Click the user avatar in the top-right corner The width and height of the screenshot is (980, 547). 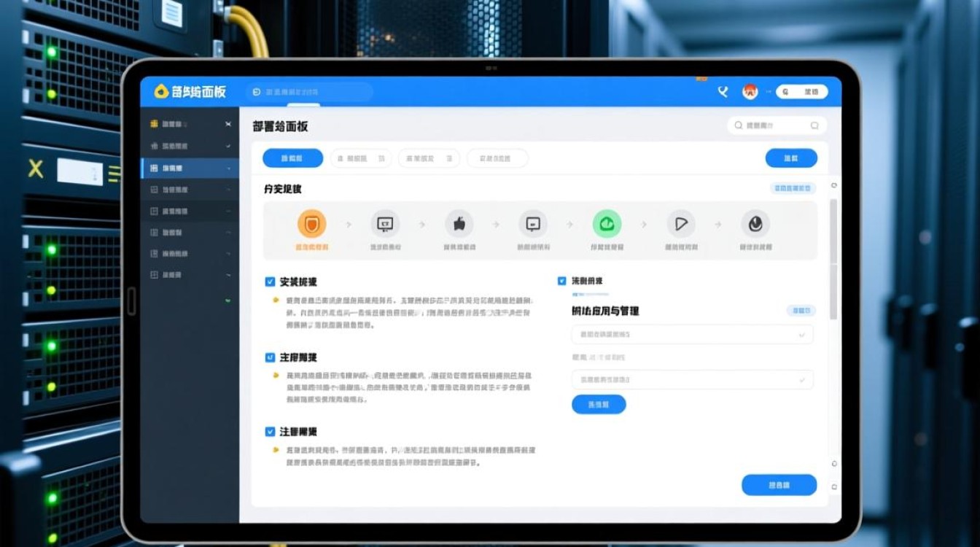750,91
